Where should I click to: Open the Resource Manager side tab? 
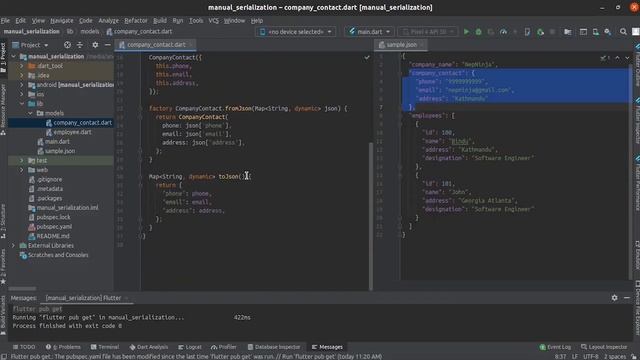click(x=3, y=109)
